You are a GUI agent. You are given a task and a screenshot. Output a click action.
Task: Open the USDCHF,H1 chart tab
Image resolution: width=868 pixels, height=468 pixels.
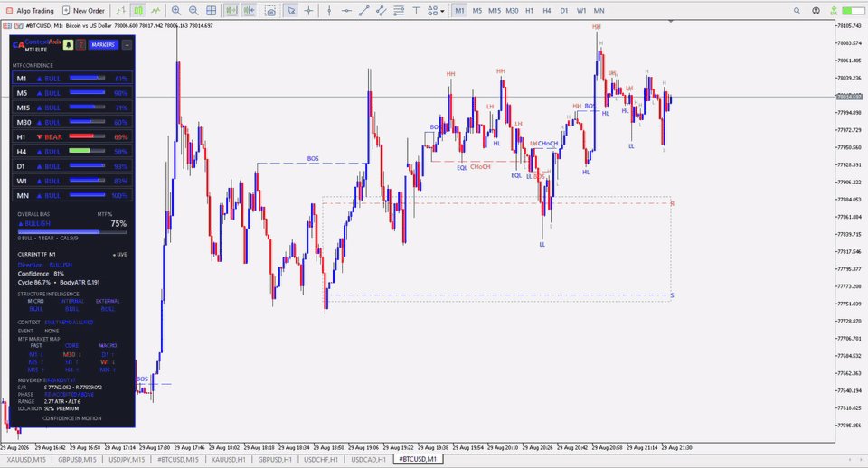point(321,460)
